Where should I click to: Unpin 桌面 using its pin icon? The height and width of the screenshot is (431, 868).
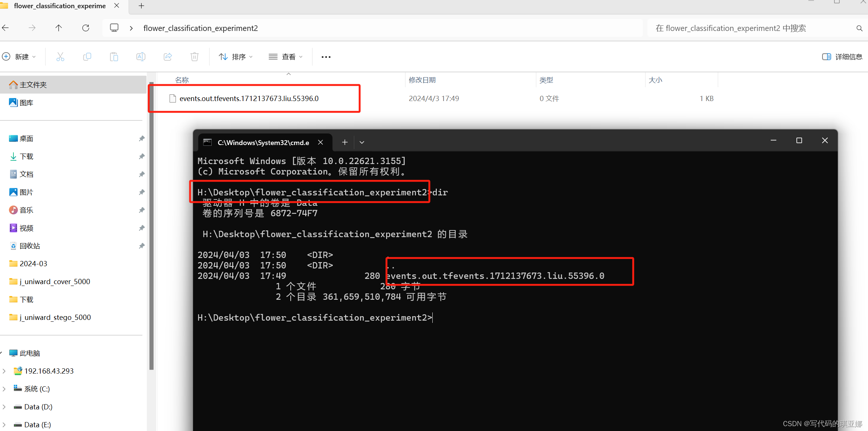[142, 139]
